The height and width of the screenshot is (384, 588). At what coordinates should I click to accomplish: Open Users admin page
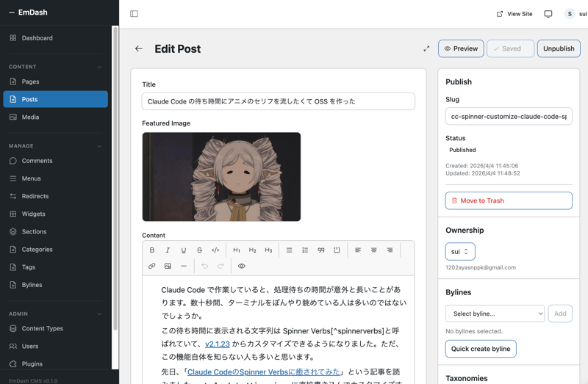pyautogui.click(x=56, y=346)
